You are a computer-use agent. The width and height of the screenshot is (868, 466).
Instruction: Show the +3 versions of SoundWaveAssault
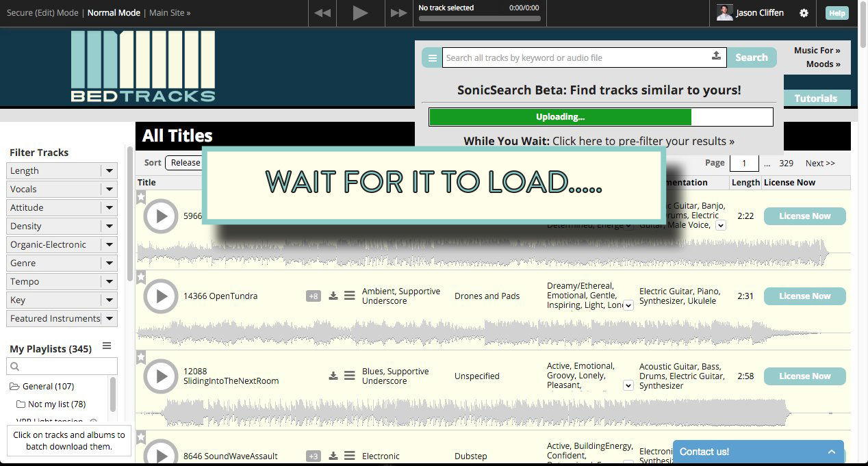coord(314,456)
